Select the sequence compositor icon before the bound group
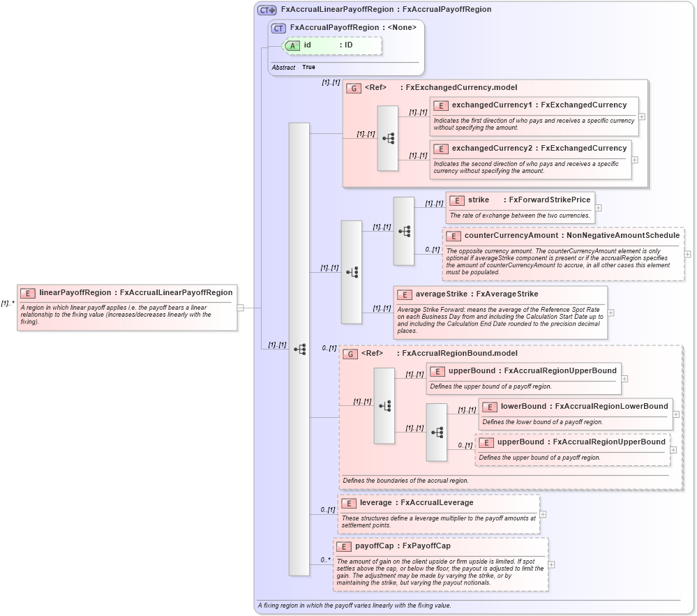 300,349
